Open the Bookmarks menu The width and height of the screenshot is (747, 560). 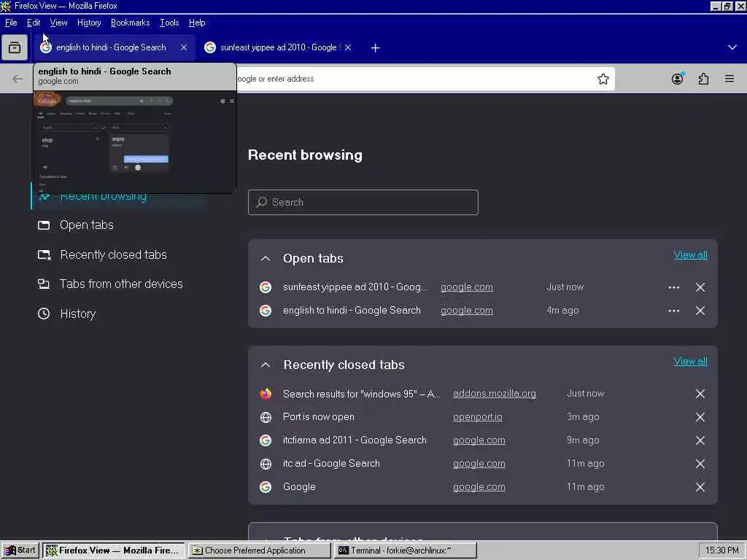(x=130, y=23)
